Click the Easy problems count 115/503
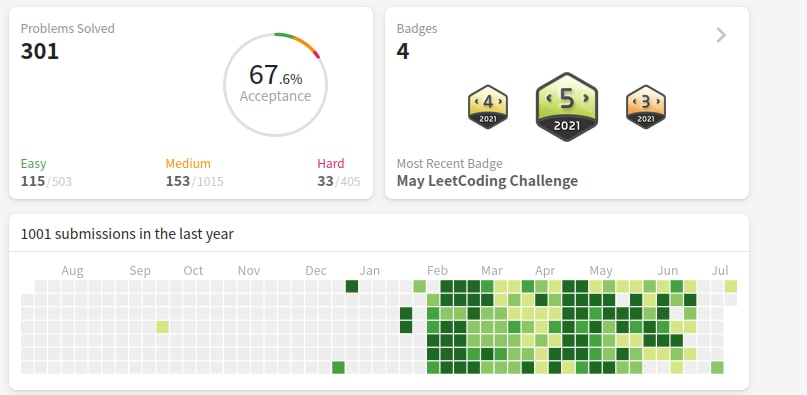The height and width of the screenshot is (395, 807). click(46, 181)
